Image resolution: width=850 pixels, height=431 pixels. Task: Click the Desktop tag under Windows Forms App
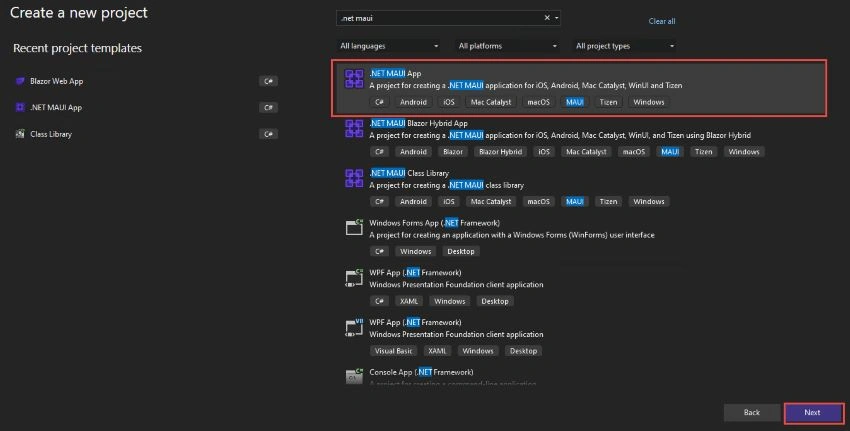[x=461, y=251]
